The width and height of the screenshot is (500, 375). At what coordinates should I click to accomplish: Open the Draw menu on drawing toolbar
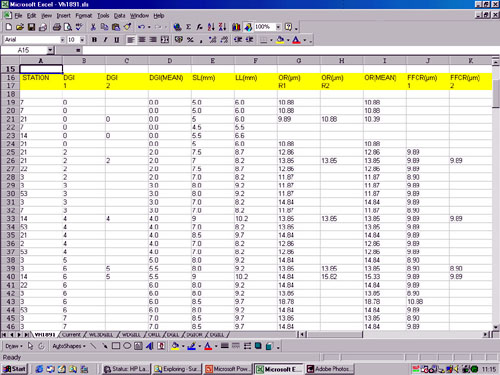click(x=14, y=346)
